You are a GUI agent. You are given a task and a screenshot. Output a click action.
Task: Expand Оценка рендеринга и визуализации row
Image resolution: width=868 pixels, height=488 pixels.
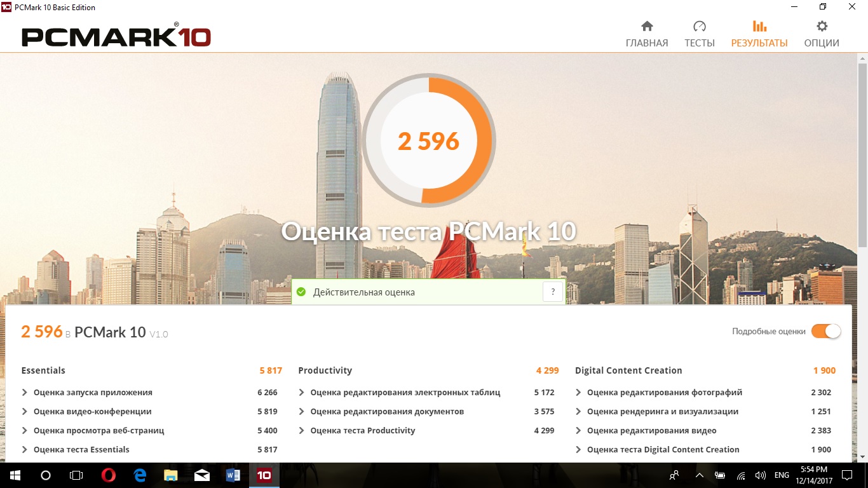pyautogui.click(x=703, y=411)
